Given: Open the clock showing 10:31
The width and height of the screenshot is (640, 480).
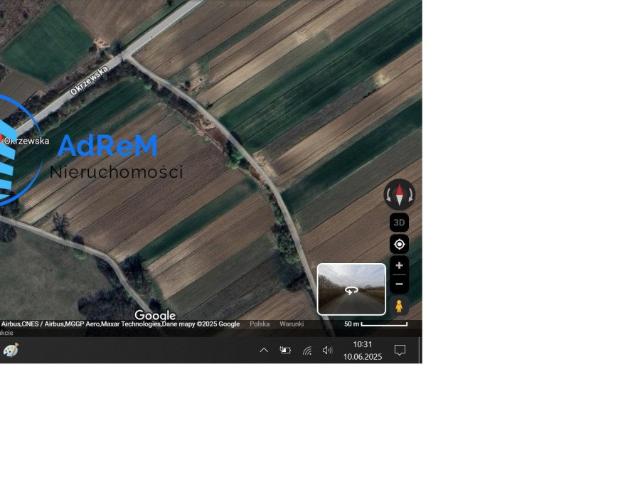Looking at the screenshot, I should (362, 350).
